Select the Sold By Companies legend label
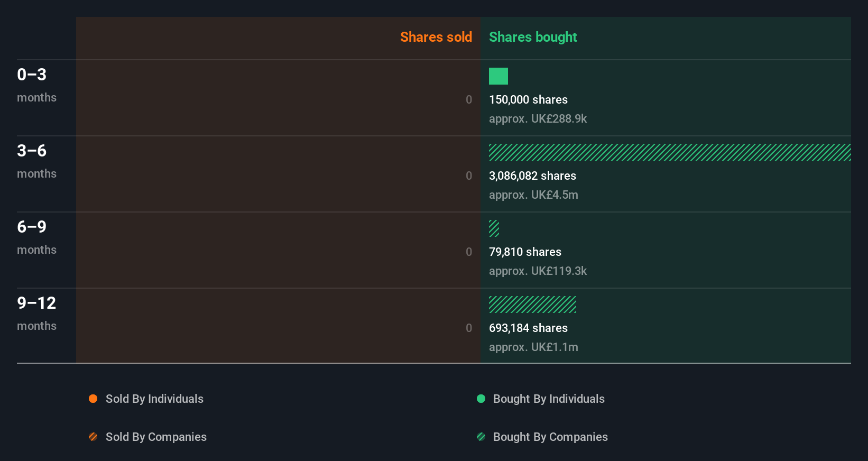This screenshot has height=461, width=868. (156, 437)
